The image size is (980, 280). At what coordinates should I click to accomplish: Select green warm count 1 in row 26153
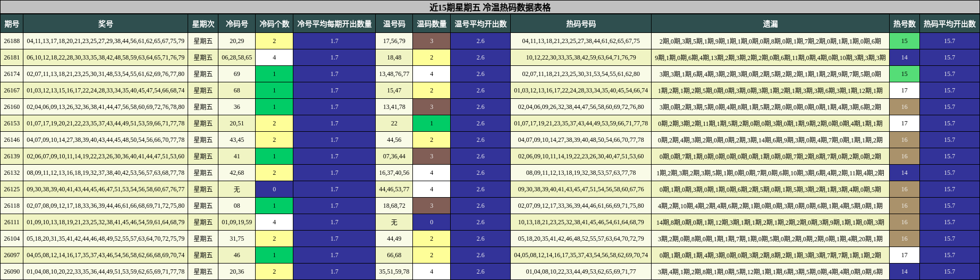point(432,123)
